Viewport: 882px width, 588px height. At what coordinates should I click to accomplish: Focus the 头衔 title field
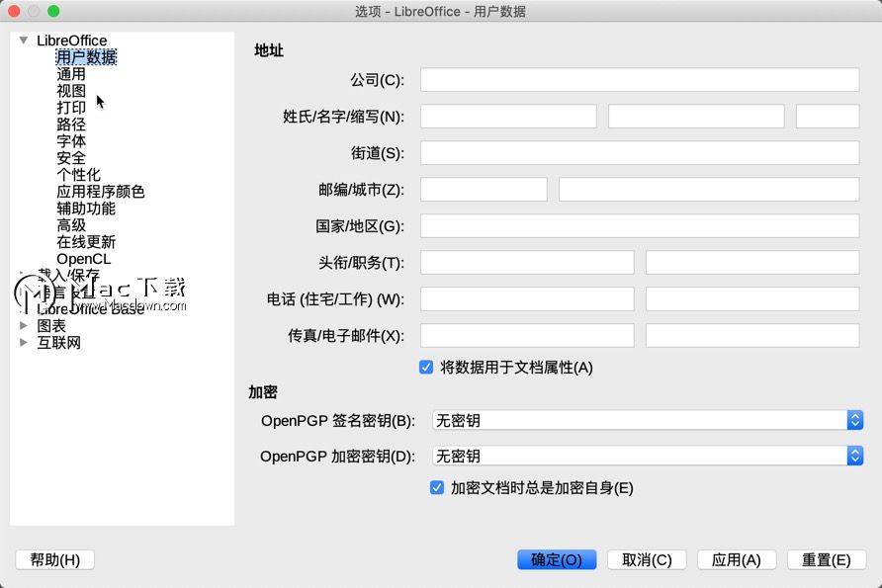point(527,263)
